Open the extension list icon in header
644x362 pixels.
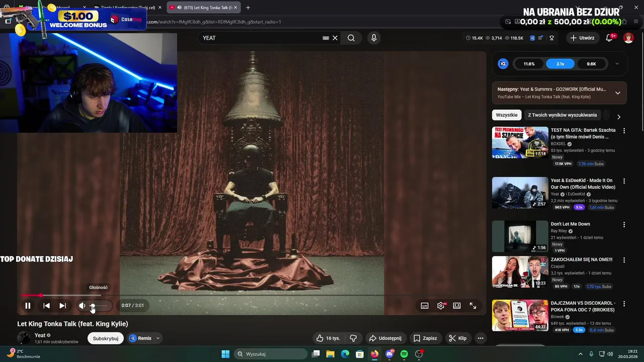tap(541, 38)
